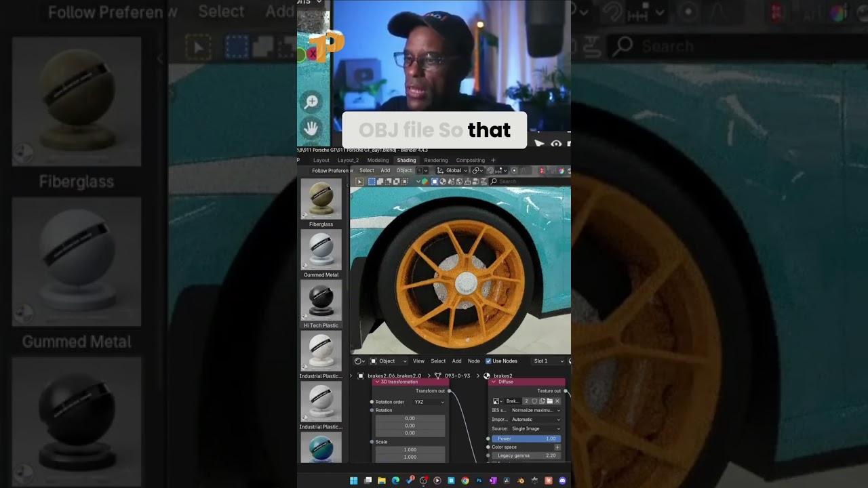Open the Object shader type dropdown

point(389,361)
